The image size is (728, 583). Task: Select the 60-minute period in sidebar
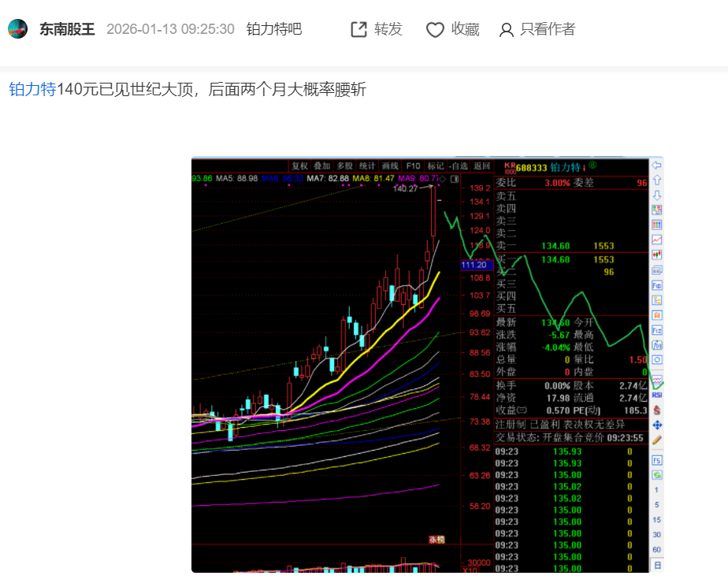pos(656,550)
